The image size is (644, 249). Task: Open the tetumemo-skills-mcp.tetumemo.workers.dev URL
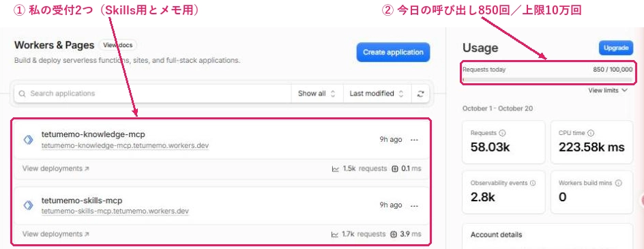(115, 211)
